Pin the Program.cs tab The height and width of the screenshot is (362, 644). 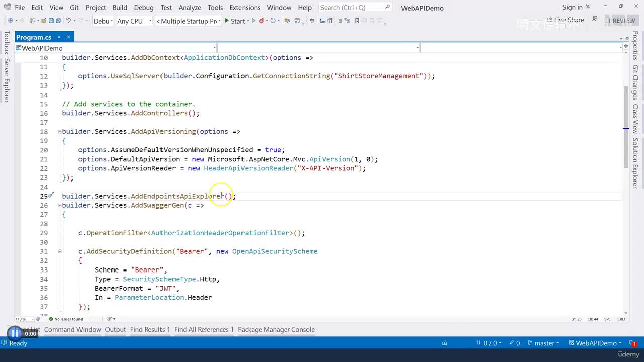58,37
